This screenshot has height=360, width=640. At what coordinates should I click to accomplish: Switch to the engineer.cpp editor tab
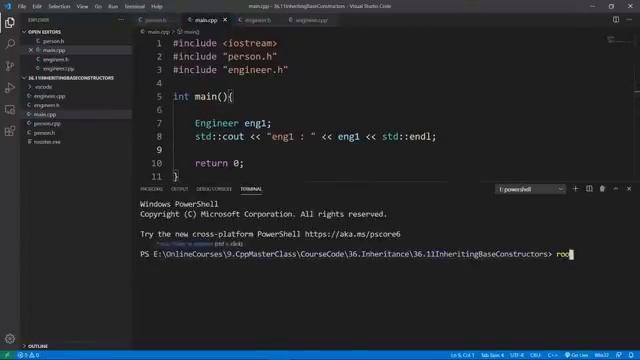(x=311, y=20)
